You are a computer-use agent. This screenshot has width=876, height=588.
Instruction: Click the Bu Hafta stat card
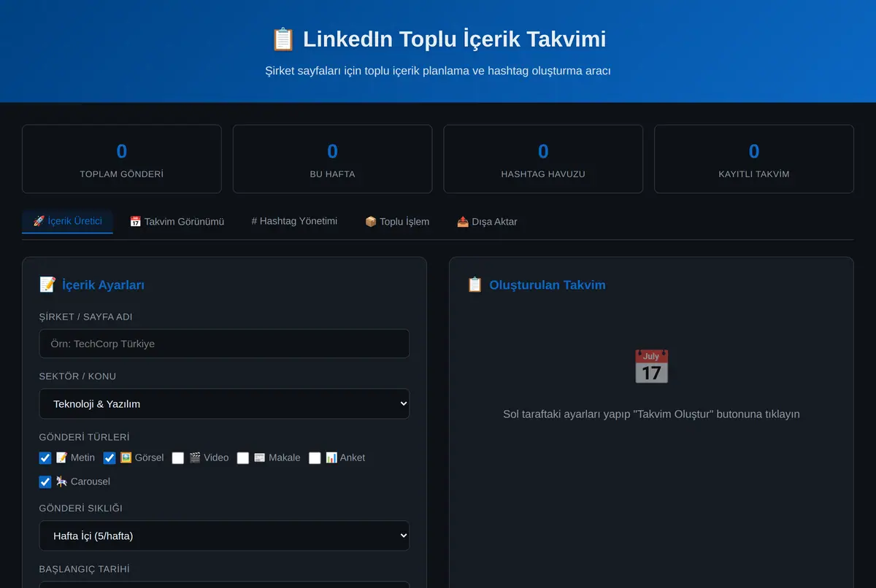332,159
